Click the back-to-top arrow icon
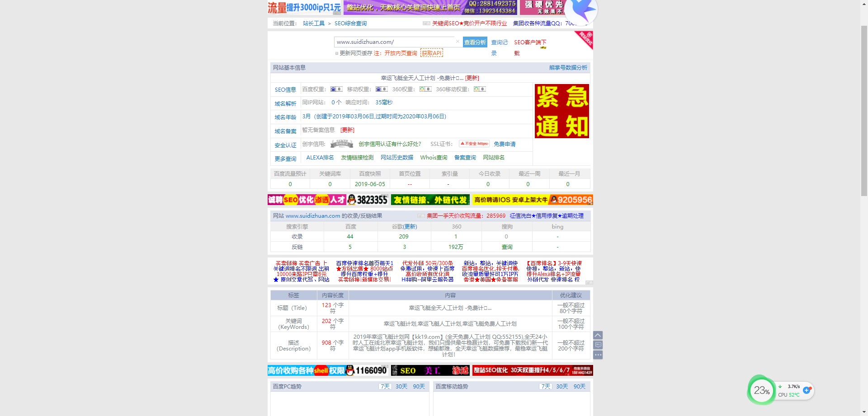Screen dimensions: 868x416 [598, 335]
